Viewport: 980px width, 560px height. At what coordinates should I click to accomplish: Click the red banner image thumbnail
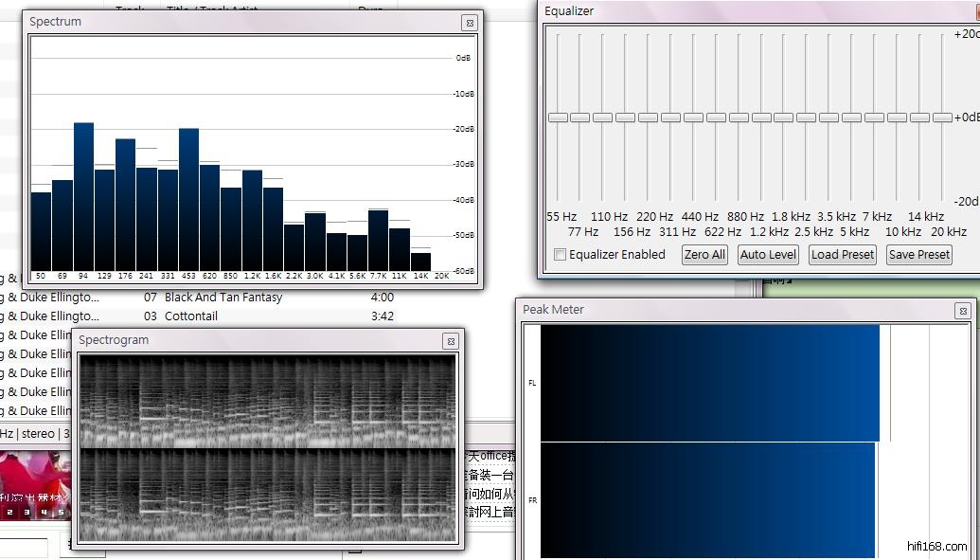pos(33,483)
